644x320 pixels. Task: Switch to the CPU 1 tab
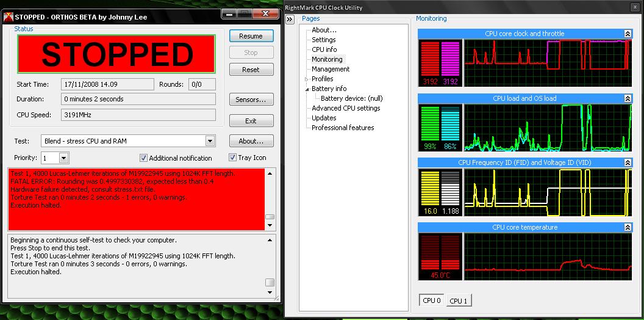(x=459, y=300)
